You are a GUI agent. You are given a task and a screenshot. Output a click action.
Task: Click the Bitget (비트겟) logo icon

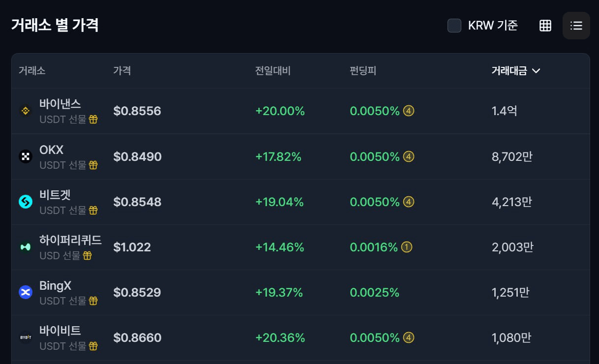[x=26, y=202]
